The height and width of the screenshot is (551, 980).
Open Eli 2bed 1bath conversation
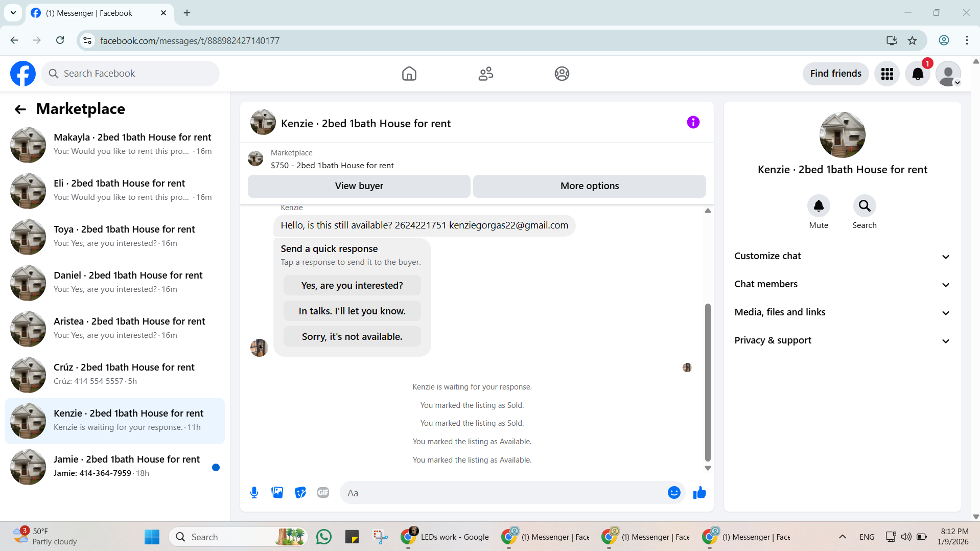(x=115, y=191)
